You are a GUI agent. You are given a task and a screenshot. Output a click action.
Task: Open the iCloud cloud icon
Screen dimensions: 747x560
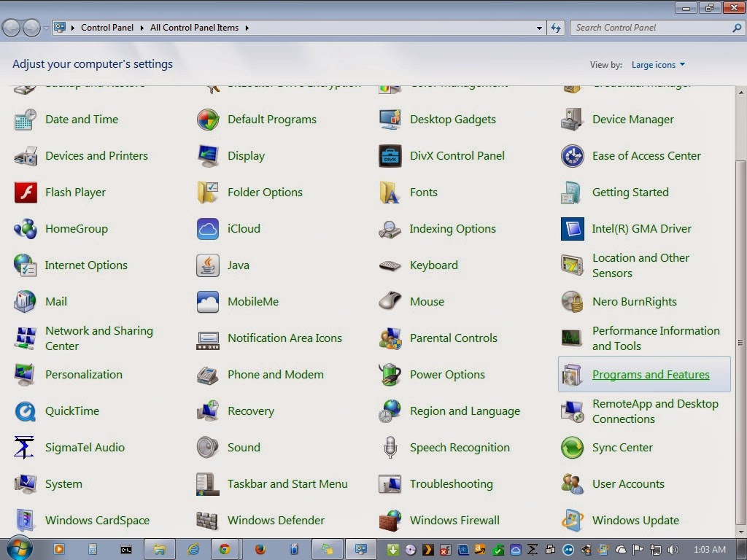point(208,229)
